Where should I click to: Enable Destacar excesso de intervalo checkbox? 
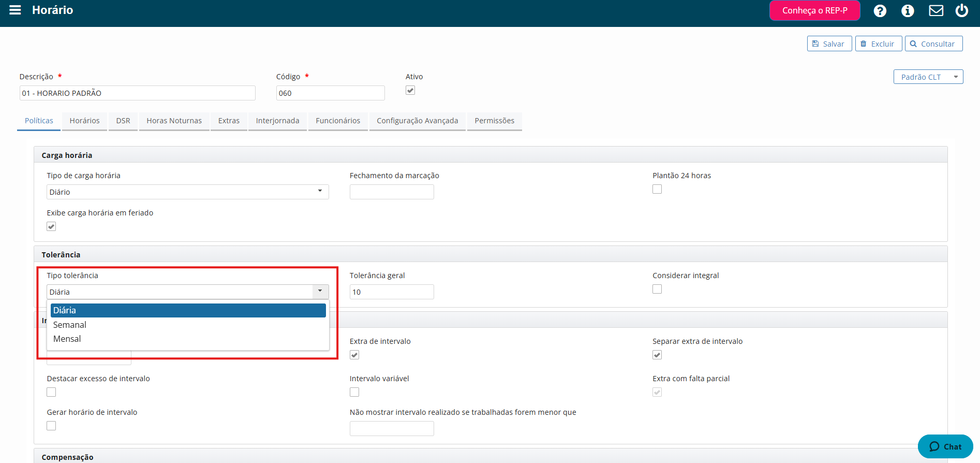click(x=51, y=392)
